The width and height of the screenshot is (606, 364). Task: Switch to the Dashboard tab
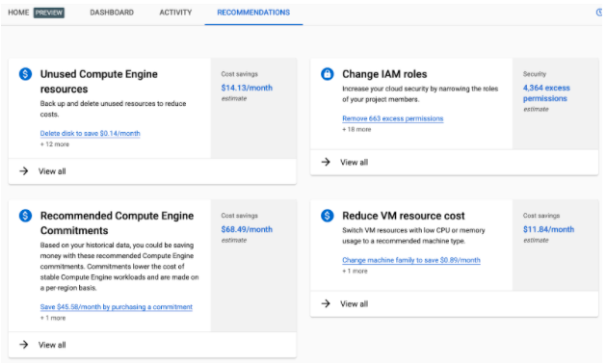(112, 13)
